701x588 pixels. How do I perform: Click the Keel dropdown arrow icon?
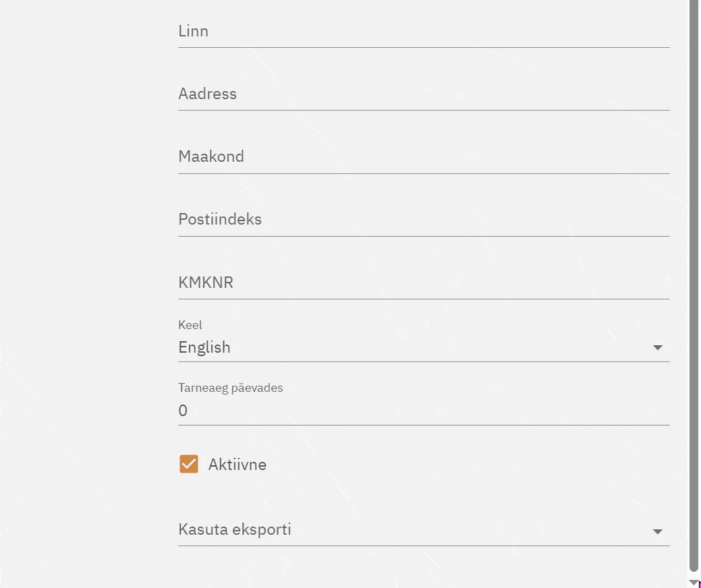click(658, 348)
